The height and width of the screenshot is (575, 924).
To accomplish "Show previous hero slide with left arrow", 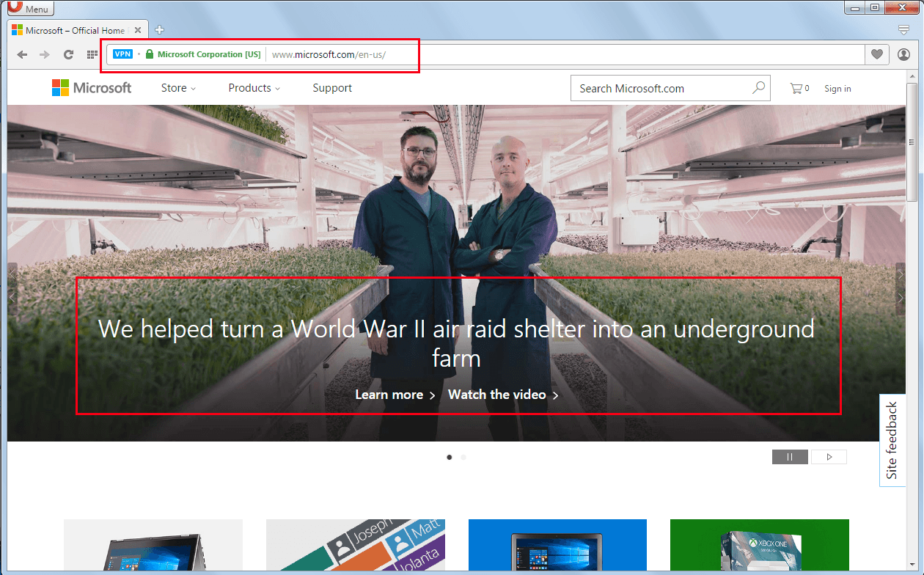I will [12, 289].
